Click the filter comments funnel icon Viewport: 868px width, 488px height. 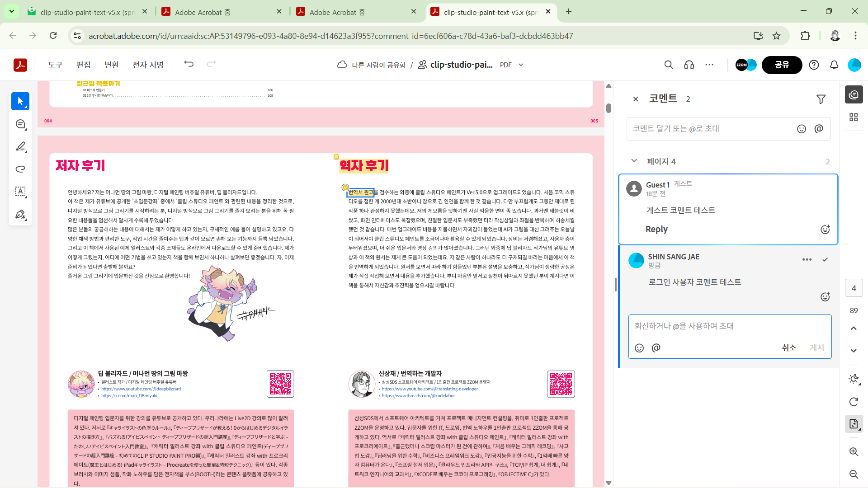coord(821,99)
